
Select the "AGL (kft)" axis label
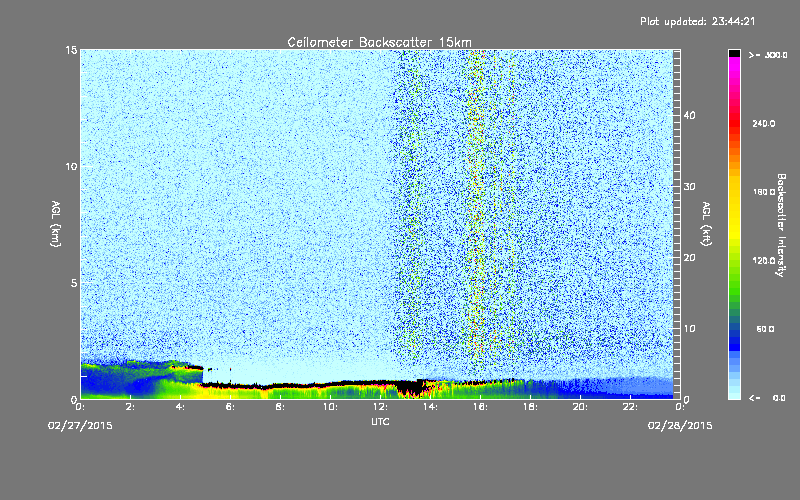coord(706,224)
